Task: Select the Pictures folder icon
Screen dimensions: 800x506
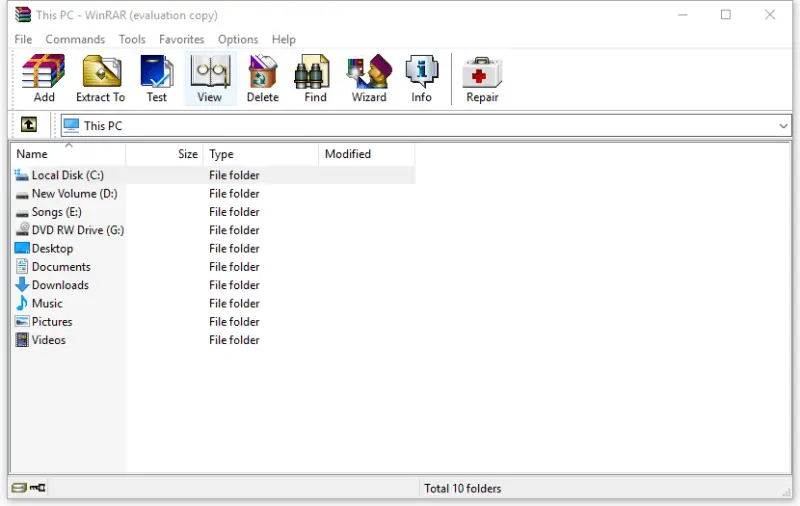Action: tap(22, 321)
